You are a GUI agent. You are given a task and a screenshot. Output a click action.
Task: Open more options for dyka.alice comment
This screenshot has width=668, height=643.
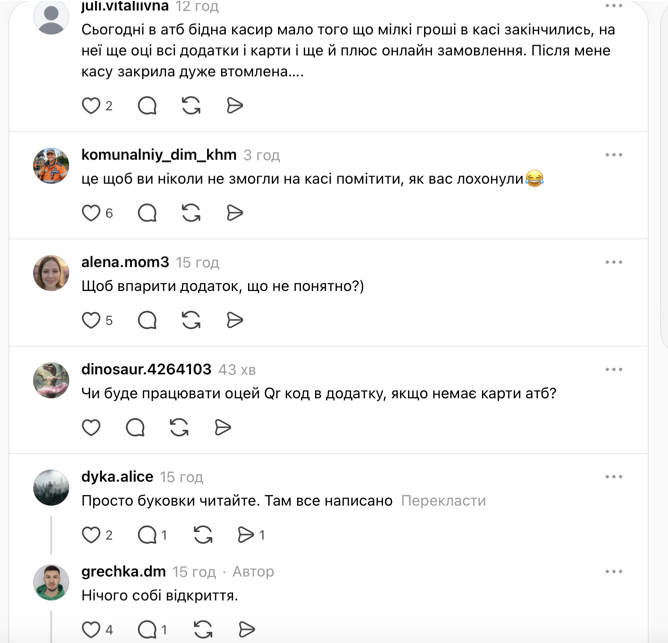pos(614,477)
